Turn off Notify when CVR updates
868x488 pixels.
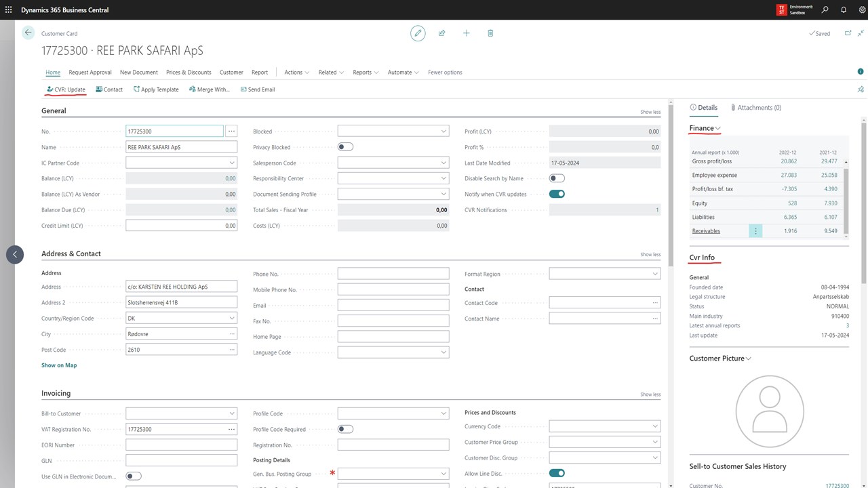pyautogui.click(x=557, y=194)
